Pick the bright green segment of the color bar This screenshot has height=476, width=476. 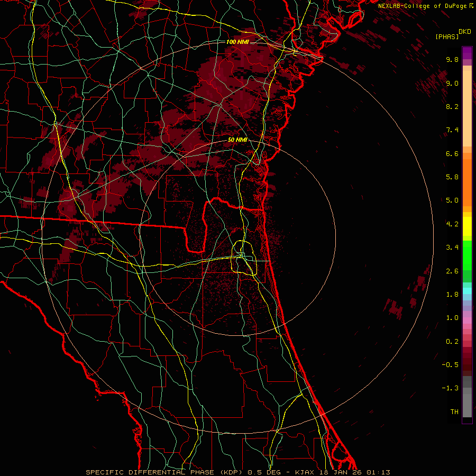(x=467, y=255)
